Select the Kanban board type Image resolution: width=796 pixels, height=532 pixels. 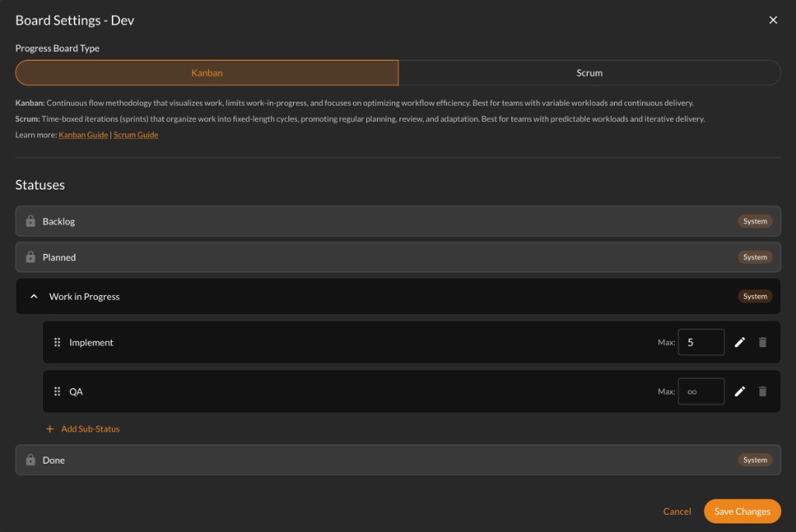tap(207, 72)
